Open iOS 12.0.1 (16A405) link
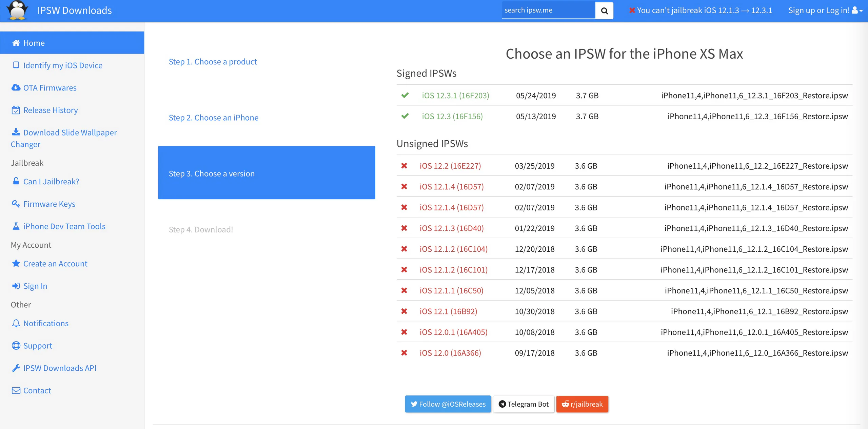The image size is (868, 429). click(x=454, y=332)
